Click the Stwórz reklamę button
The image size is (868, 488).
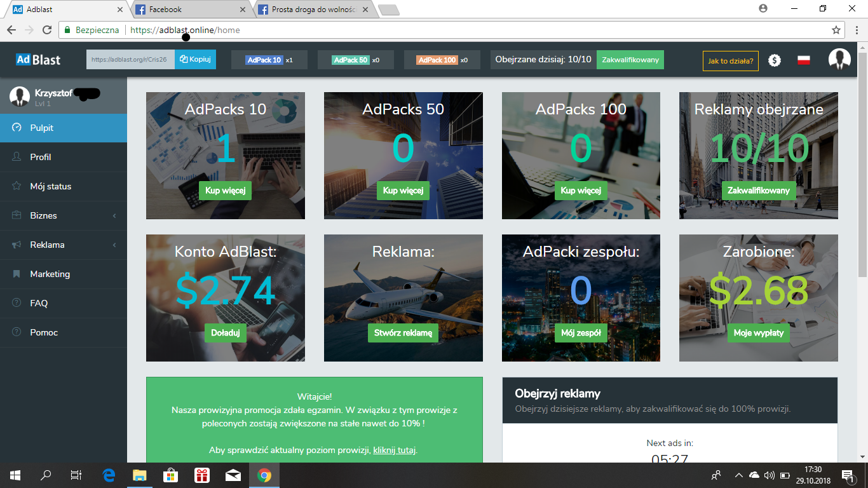click(x=403, y=333)
